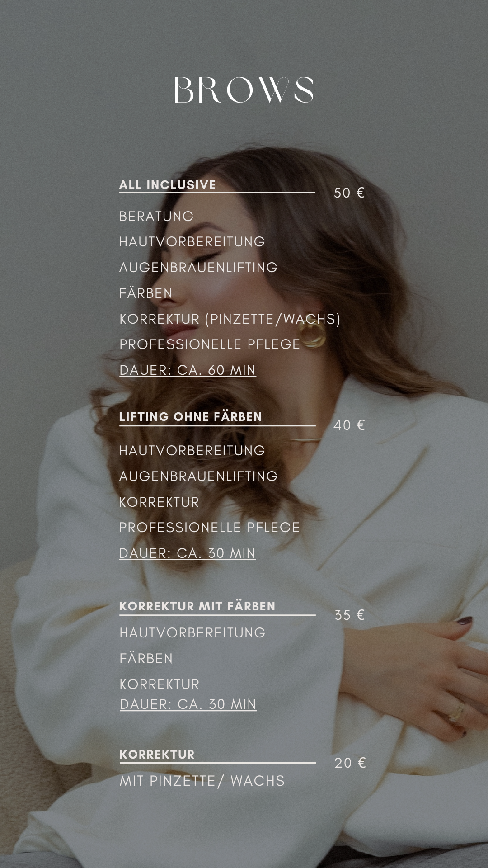Select the bottom KORREKTUR heading
The width and height of the screenshot is (488, 868).
pyautogui.click(x=157, y=755)
